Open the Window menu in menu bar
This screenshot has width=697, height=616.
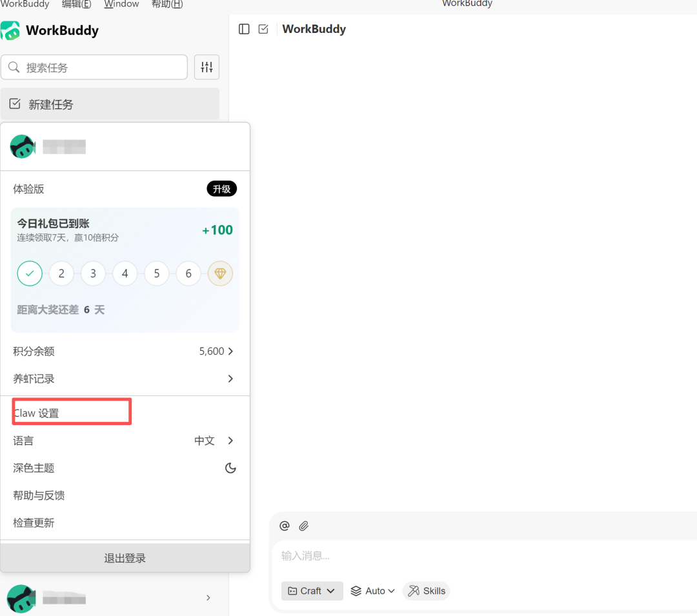121,4
